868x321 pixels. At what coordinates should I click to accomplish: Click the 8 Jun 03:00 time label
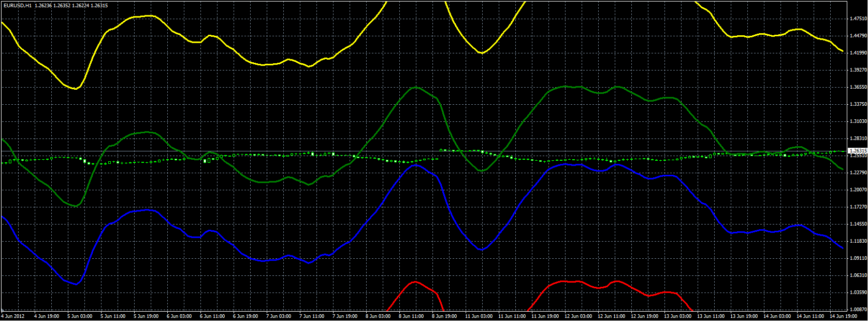[378, 316]
